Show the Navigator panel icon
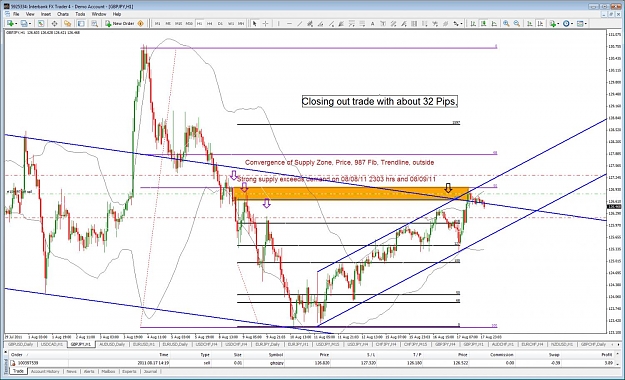This screenshot has height=380, width=625. [x=67, y=24]
